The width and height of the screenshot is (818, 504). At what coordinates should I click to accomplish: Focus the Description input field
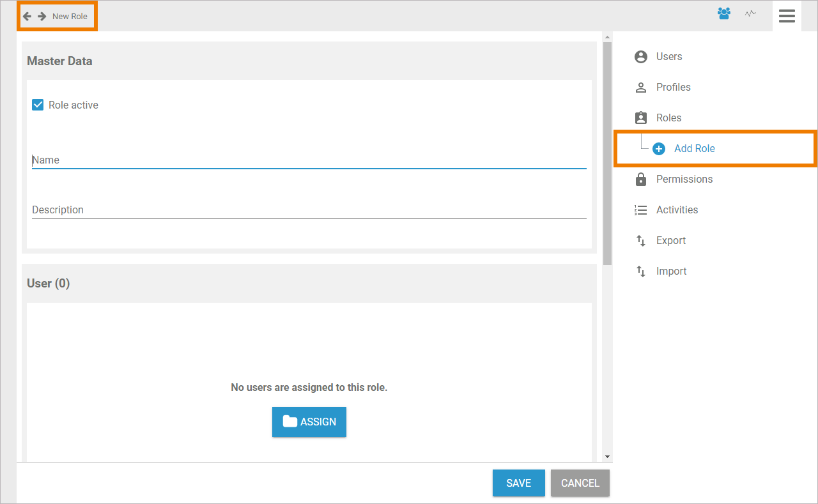pos(309,210)
